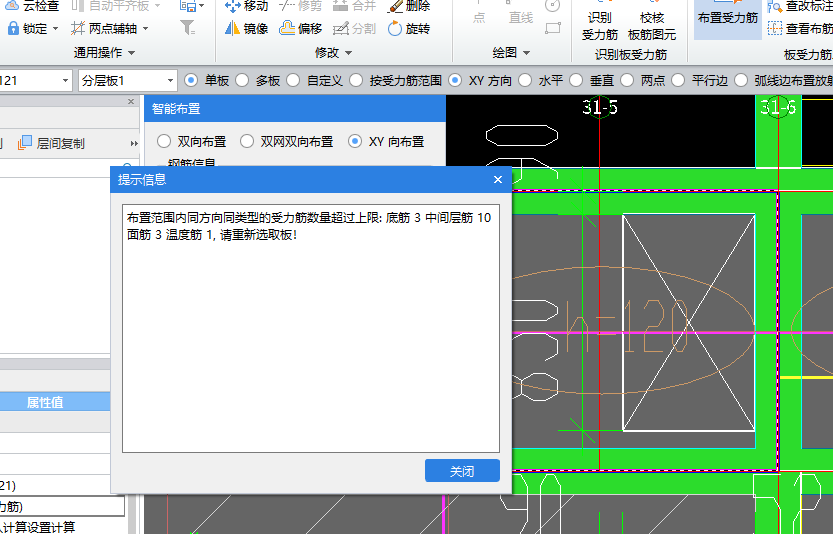Click the 识别板受力筋 group label
Image resolution: width=833 pixels, height=534 pixels.
click(x=631, y=54)
